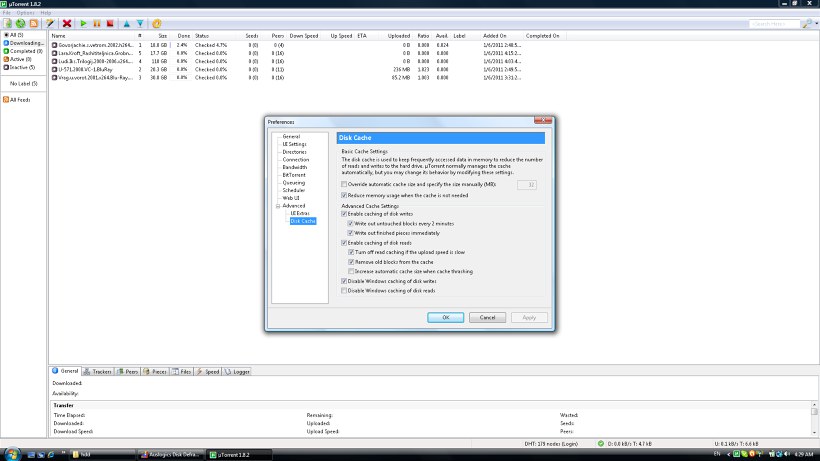Click the Add Torrent toolbar icon
The image size is (820, 461).
click(x=8, y=22)
